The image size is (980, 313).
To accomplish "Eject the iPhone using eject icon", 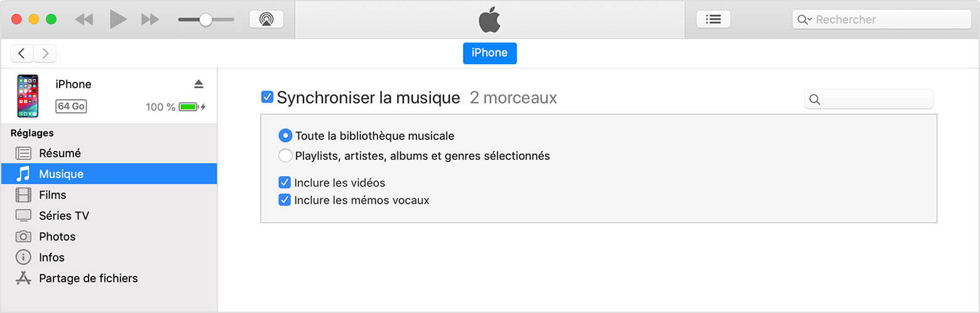I will (x=199, y=84).
